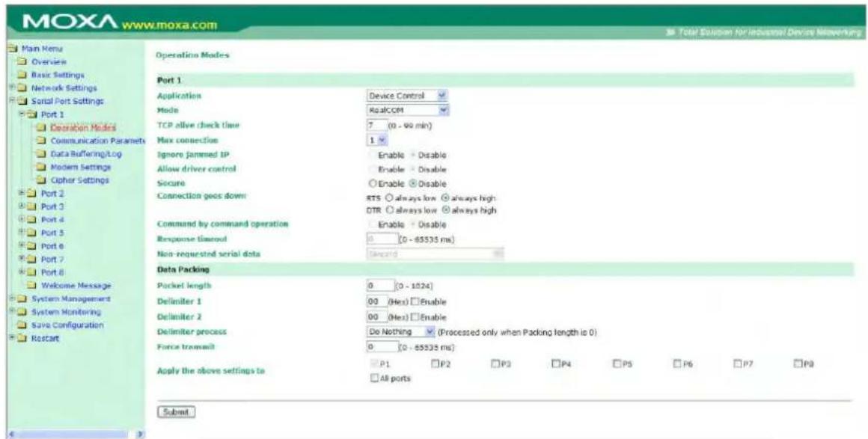Open the Application dropdown showing Device Control
This screenshot has width=868, height=439.
pos(407,96)
